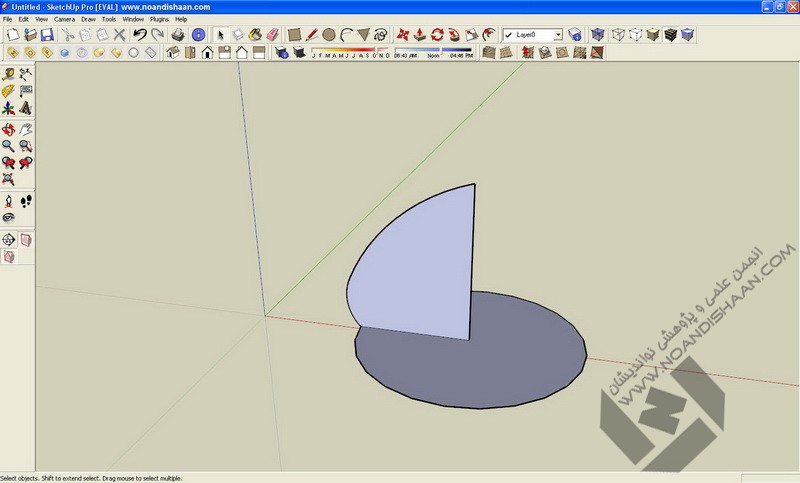Pick the Rectangle drawing tool

295,34
